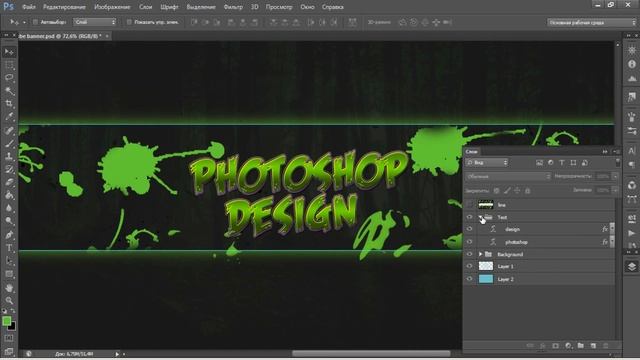Show the hidden line layer
The image size is (640, 360).
pos(469,204)
